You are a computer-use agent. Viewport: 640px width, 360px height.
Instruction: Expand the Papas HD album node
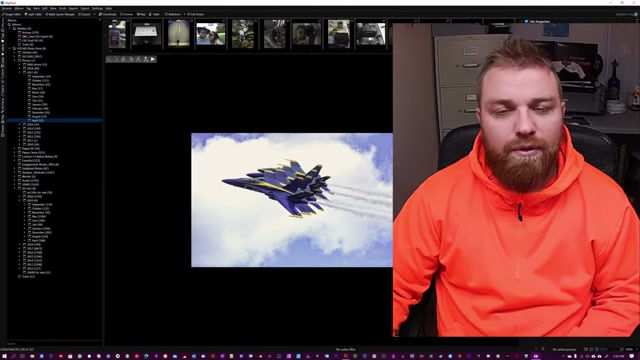[x=15, y=149]
